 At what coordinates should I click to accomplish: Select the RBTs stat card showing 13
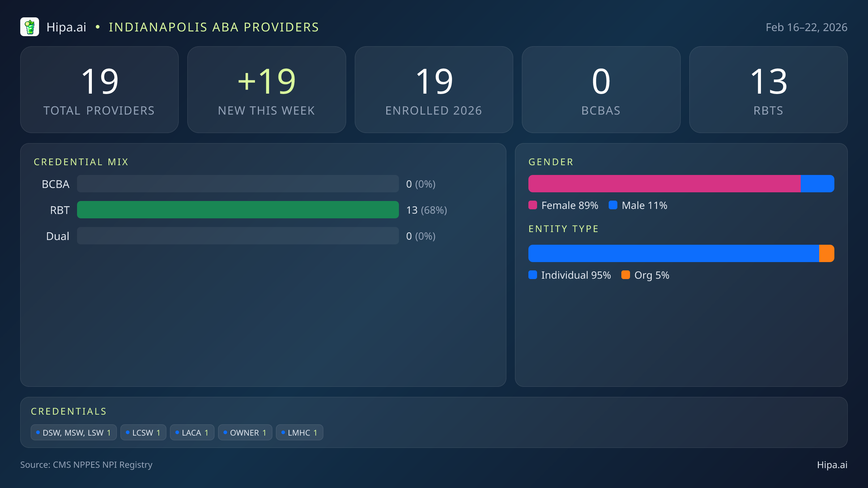pos(768,89)
